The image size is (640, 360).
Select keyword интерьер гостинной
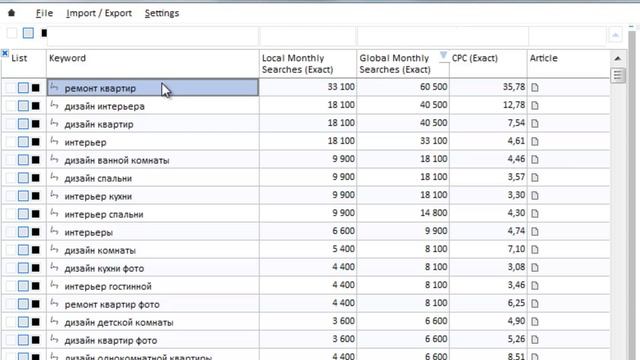pos(108,286)
